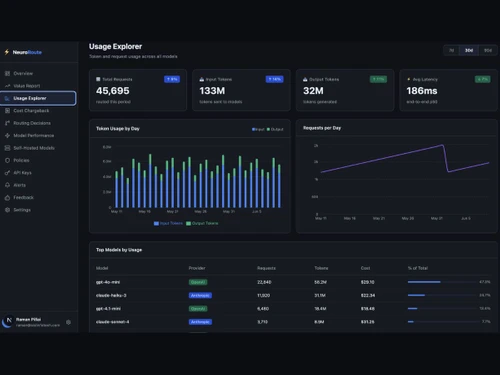Click the Avg Latency percent change badge

[x=482, y=79]
